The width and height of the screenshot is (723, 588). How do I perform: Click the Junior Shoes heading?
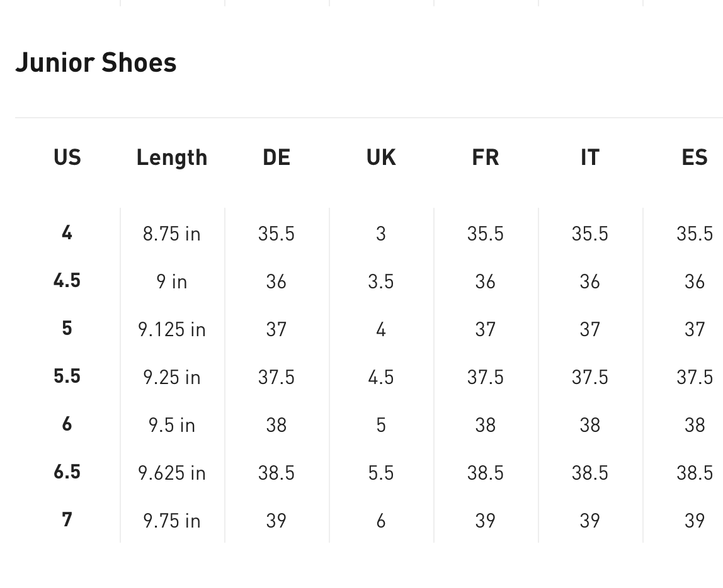point(96,62)
